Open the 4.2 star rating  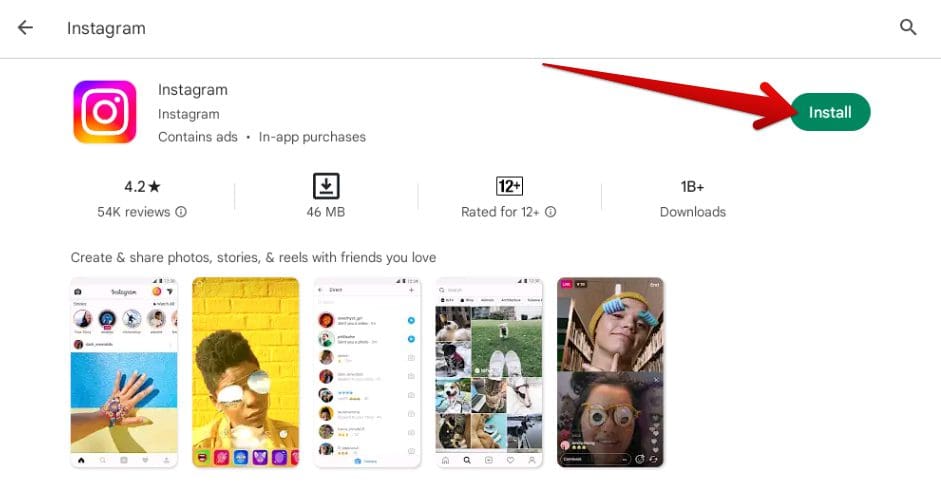tap(142, 187)
